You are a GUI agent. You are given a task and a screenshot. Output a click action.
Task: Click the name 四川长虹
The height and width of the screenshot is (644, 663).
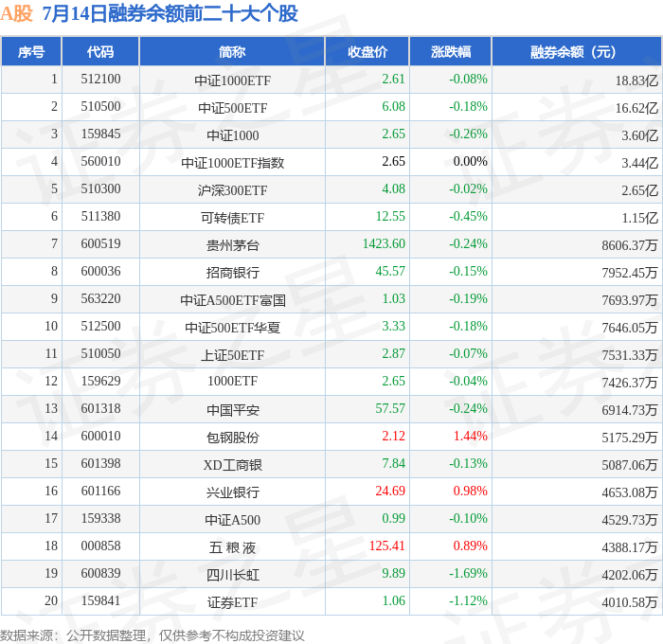point(233,575)
